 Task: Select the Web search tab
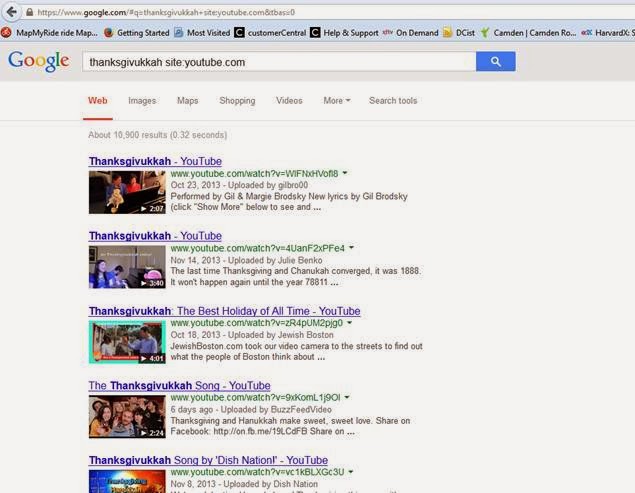(98, 100)
